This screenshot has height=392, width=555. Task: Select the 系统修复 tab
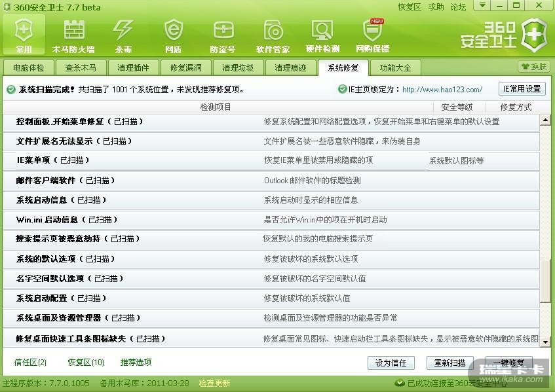(343, 67)
